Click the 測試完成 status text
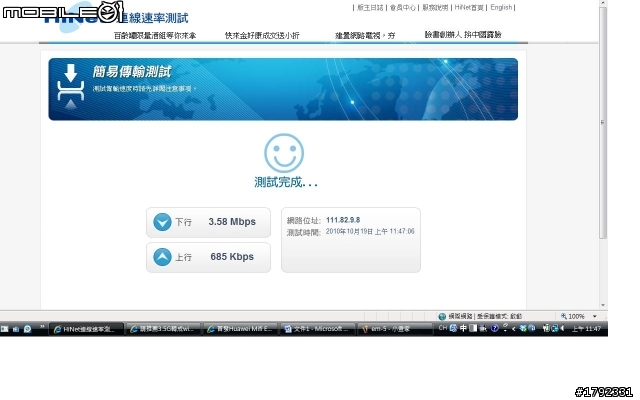This screenshot has width=640, height=400. click(286, 182)
